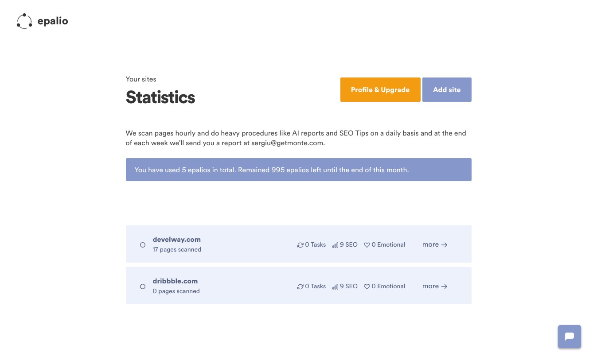Open the develway.com site name

[x=176, y=240]
